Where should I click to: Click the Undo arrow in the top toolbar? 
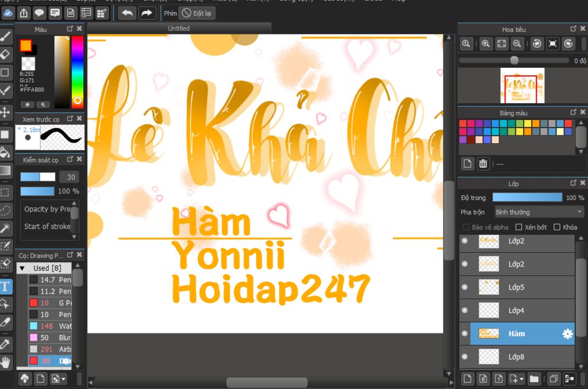(127, 13)
